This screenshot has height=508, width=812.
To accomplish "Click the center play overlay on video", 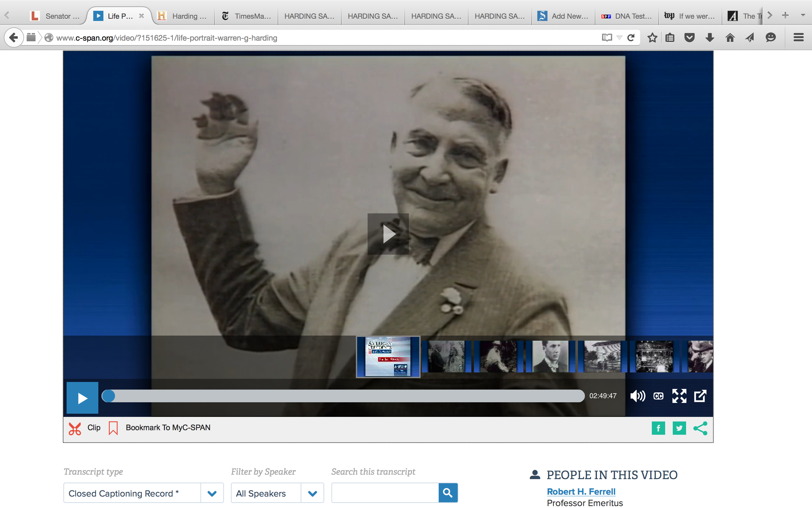I will click(388, 234).
